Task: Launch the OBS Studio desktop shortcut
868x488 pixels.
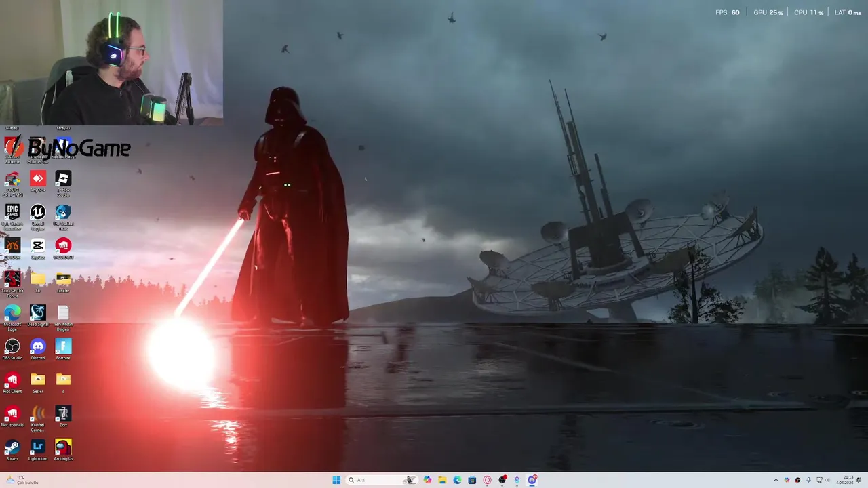Action: point(12,349)
